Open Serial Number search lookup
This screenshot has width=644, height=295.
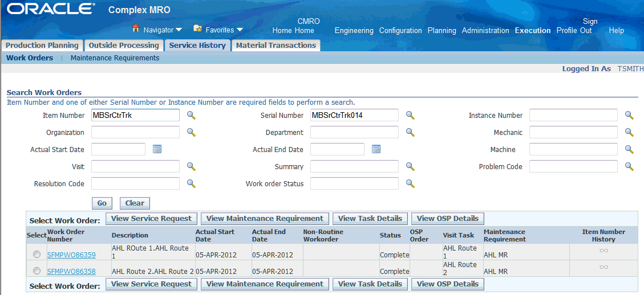pos(410,115)
